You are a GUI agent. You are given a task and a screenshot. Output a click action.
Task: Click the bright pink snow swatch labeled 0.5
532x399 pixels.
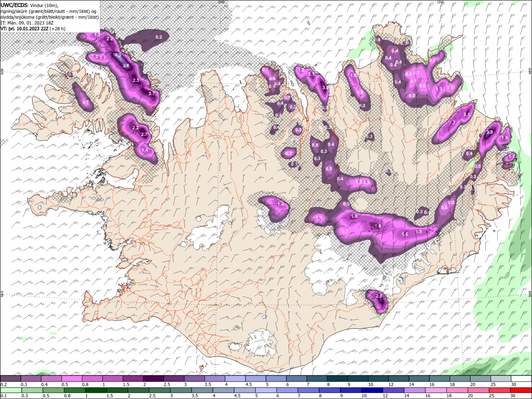[x=71, y=378]
